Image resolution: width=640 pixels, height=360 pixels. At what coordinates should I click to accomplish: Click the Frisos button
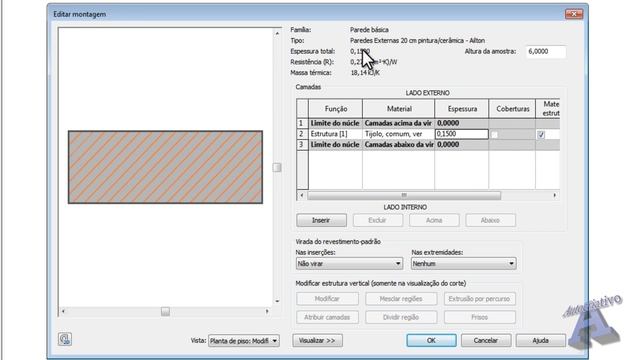[480, 317]
